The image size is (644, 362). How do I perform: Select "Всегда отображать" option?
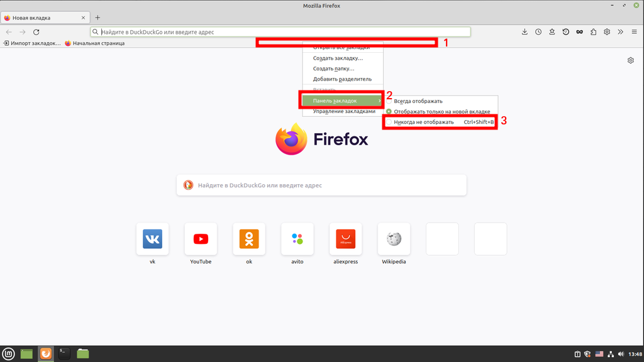[x=418, y=101]
